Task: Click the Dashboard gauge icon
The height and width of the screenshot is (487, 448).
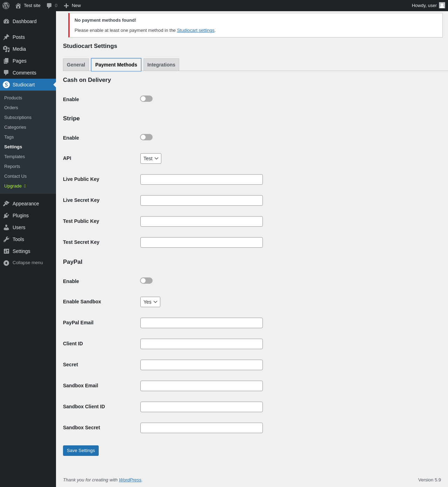Action: pos(6,21)
